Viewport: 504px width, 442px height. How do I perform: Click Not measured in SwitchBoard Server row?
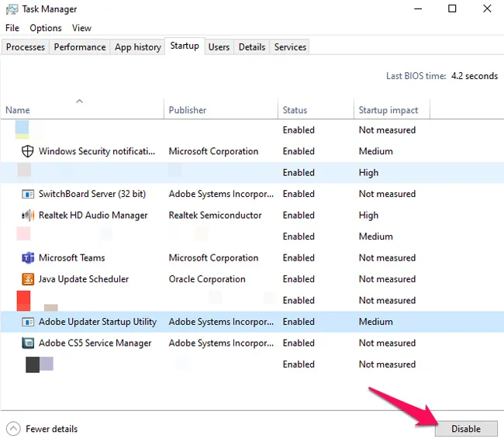[387, 194]
